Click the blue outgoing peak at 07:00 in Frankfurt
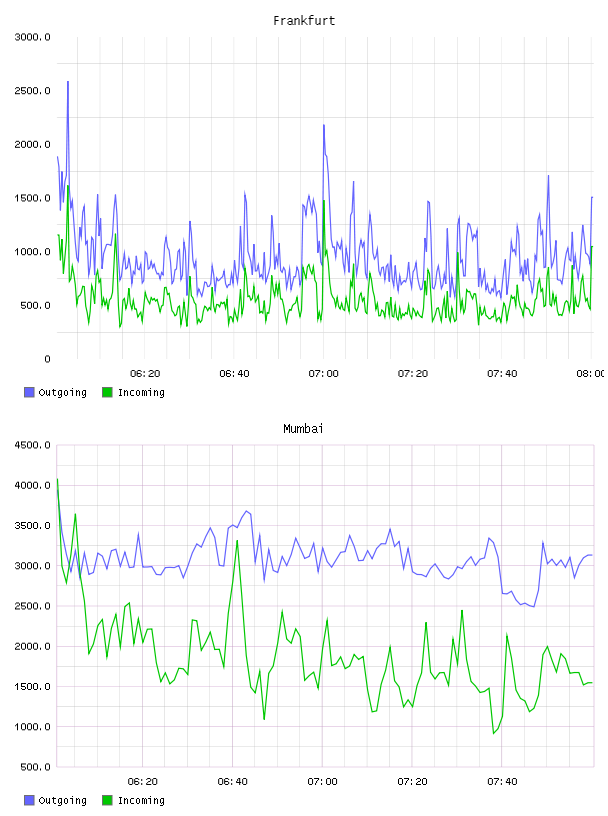The width and height of the screenshot is (608, 816). [324, 125]
